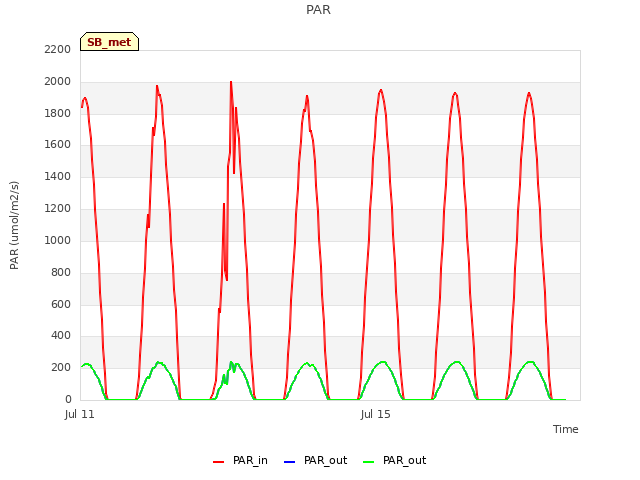
Task: Click the 1800 y-axis tick label
Action: click(x=58, y=113)
